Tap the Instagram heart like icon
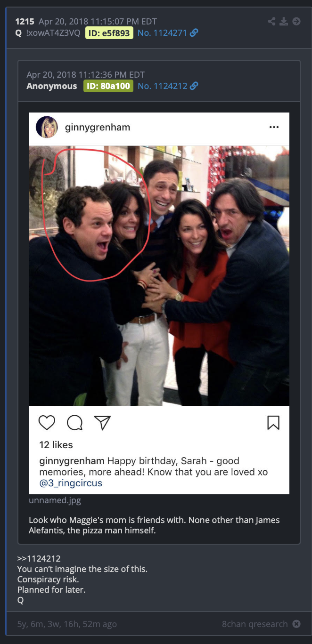312x644 pixels. (x=47, y=422)
